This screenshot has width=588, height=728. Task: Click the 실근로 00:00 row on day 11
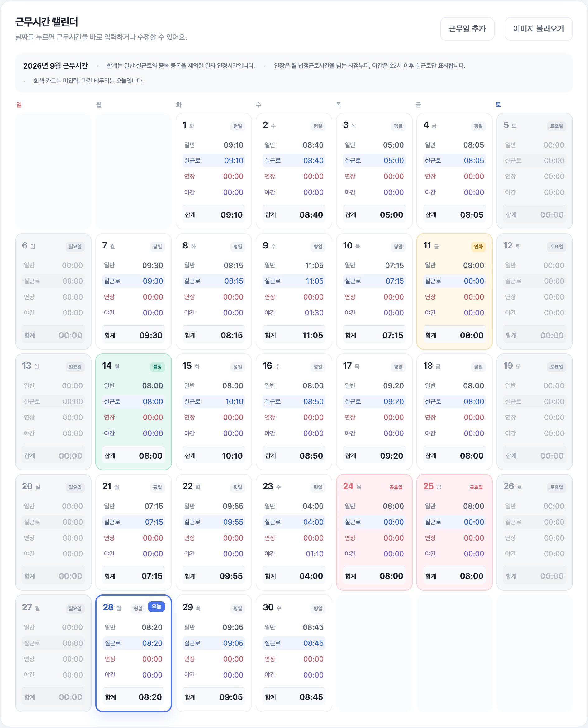(455, 281)
